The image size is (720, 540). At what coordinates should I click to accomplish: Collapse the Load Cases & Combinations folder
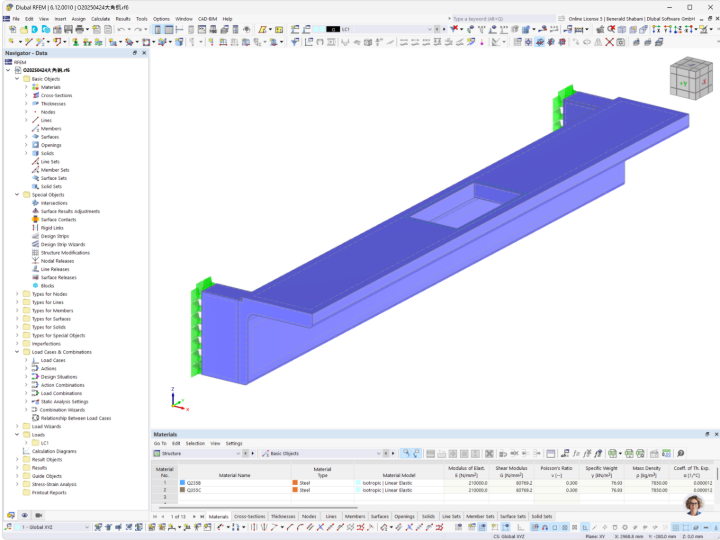pyautogui.click(x=17, y=352)
